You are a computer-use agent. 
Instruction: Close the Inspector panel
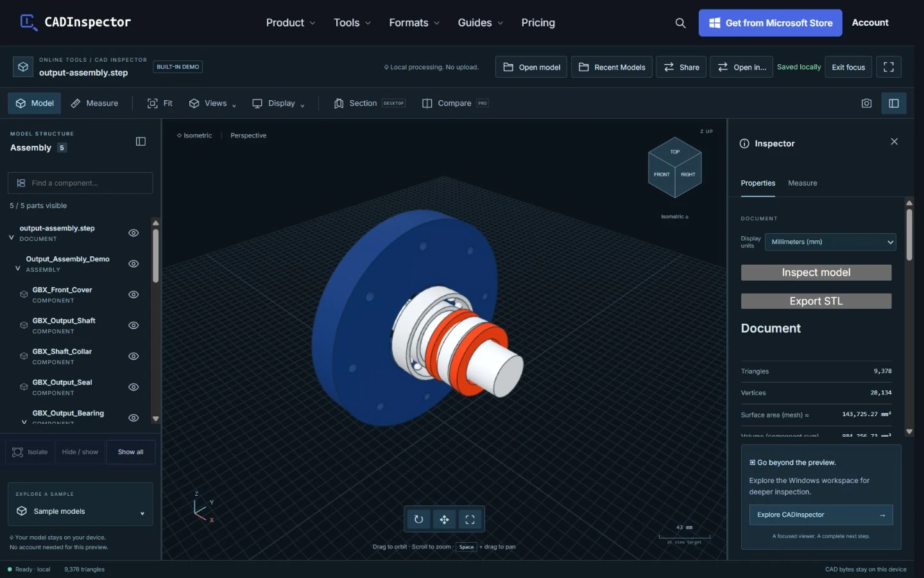pyautogui.click(x=894, y=142)
